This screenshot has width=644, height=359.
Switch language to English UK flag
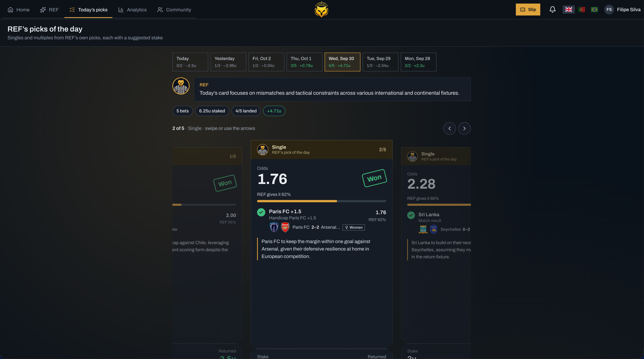point(568,9)
